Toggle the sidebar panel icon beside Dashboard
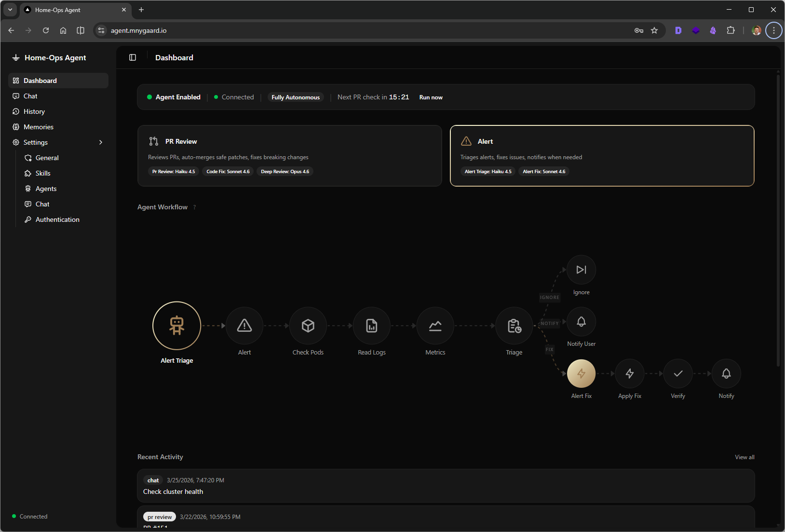This screenshot has height=532, width=785. point(133,57)
